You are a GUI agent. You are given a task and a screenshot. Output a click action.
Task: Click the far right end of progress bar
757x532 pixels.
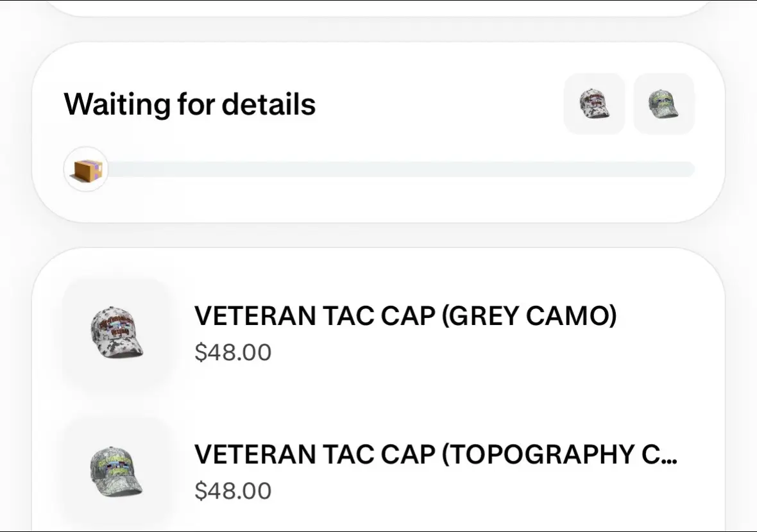pyautogui.click(x=690, y=169)
